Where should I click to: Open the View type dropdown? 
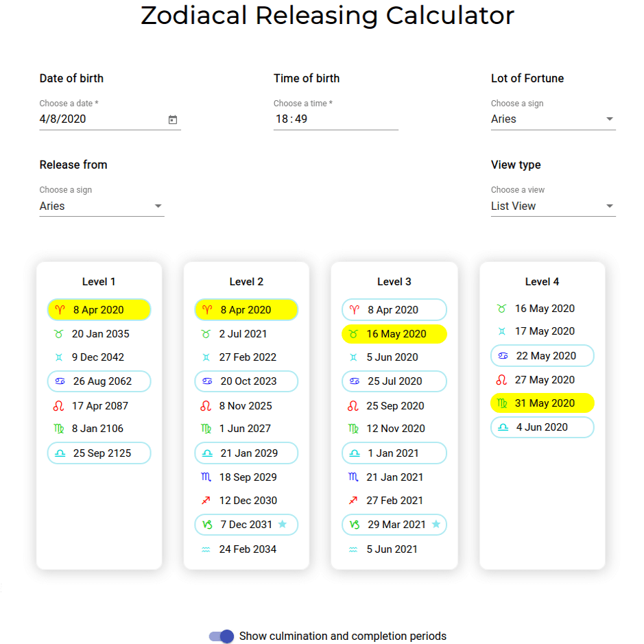pyautogui.click(x=553, y=206)
